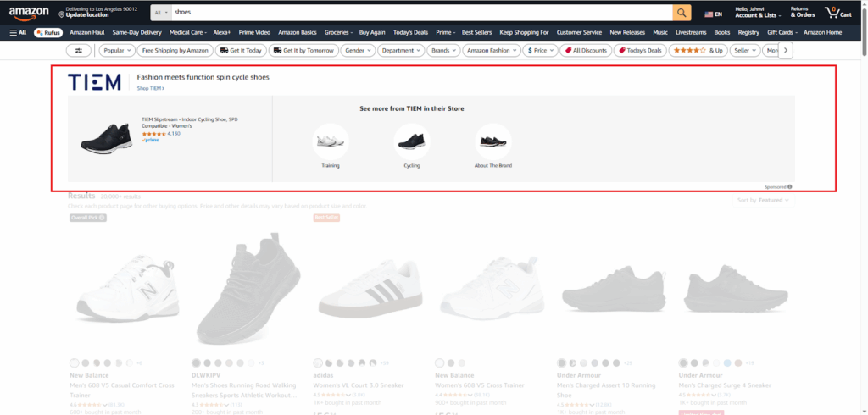The image size is (868, 415).
Task: Select first color swatch under Under Armour Charged Surge 4
Action: pos(683,363)
